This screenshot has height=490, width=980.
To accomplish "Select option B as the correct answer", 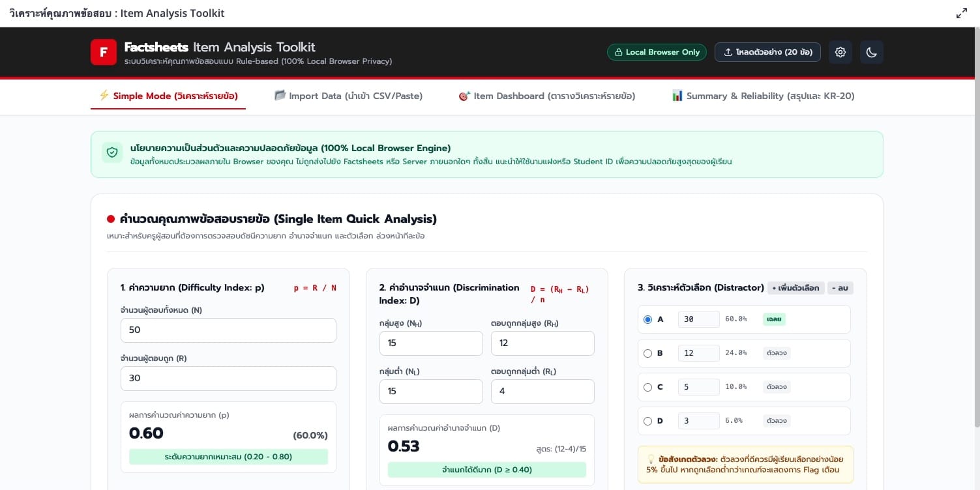I will 647,353.
